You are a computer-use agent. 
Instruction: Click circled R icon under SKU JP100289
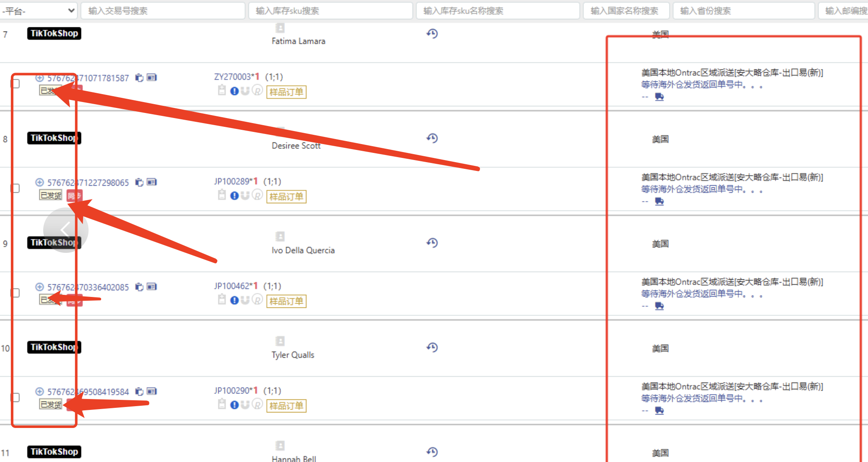tap(257, 195)
